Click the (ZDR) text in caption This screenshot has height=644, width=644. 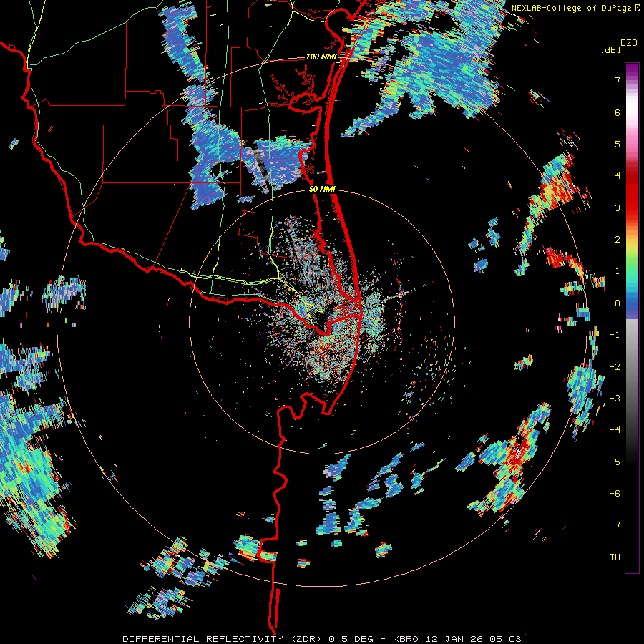pyautogui.click(x=307, y=639)
